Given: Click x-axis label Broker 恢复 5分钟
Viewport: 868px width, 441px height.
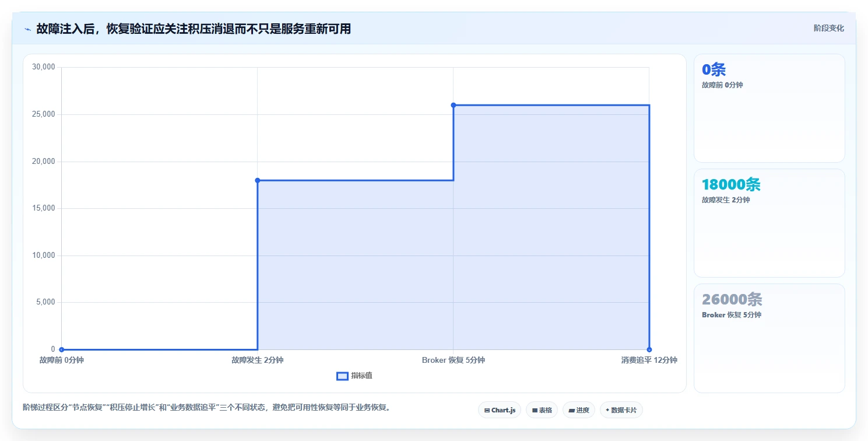Looking at the screenshot, I should [453, 360].
